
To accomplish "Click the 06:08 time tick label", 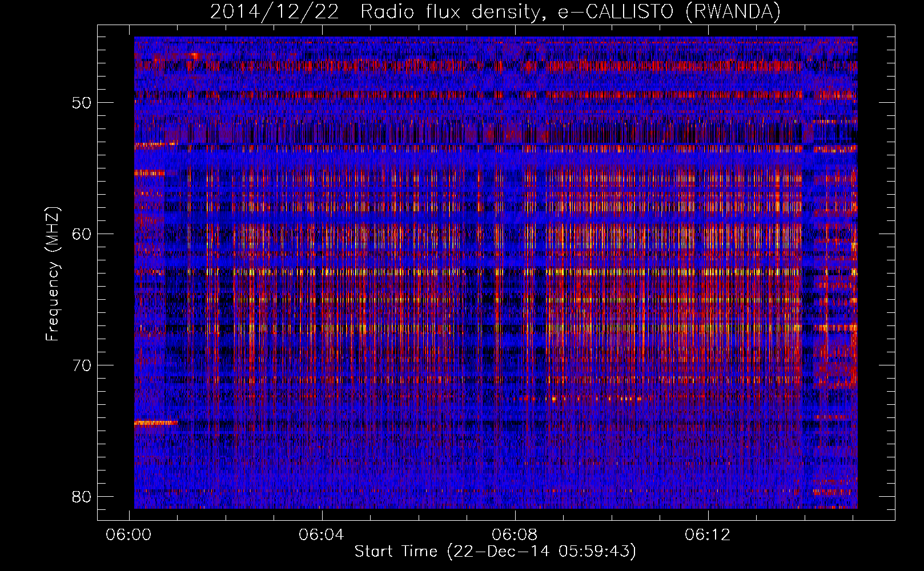I will tap(515, 535).
